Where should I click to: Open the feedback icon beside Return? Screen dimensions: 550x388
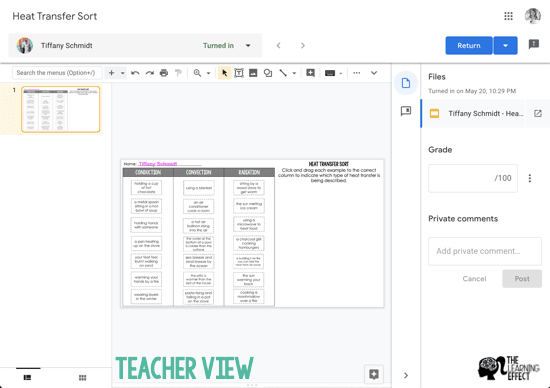point(534,45)
